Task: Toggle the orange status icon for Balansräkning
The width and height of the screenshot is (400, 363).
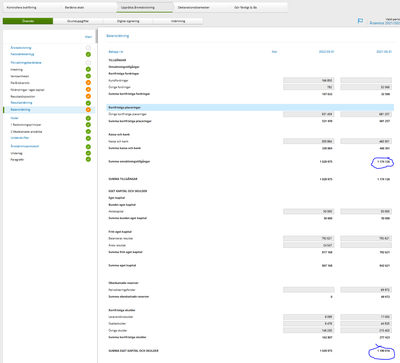Action: tap(88, 110)
